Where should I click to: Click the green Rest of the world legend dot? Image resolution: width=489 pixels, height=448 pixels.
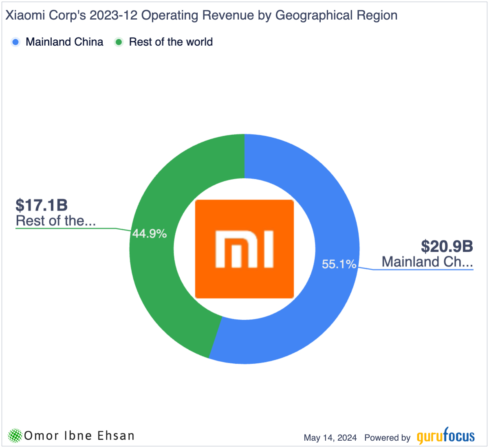[119, 42]
